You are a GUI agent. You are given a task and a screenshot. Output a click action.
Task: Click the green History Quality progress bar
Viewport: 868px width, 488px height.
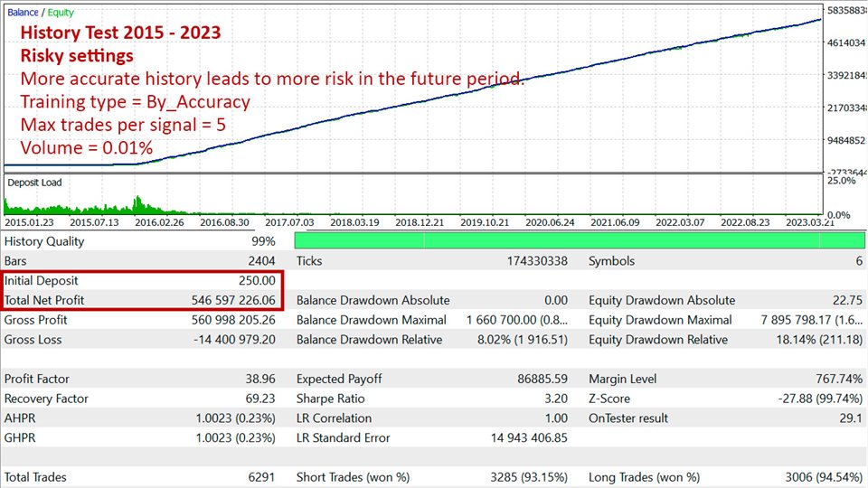(580, 240)
